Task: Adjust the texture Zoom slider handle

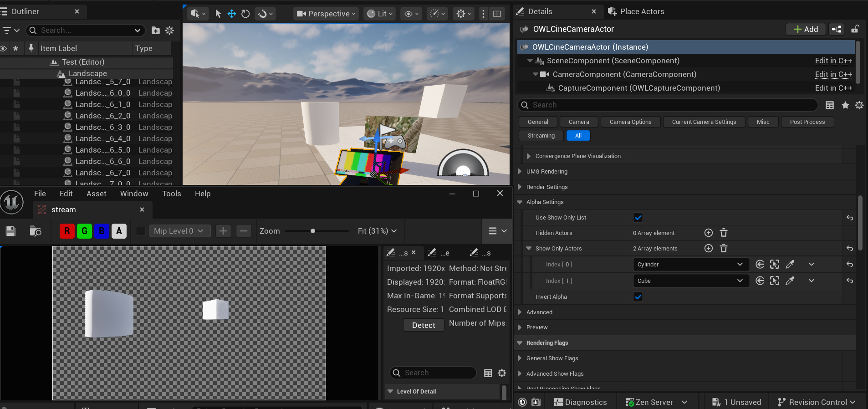Action: pyautogui.click(x=313, y=231)
